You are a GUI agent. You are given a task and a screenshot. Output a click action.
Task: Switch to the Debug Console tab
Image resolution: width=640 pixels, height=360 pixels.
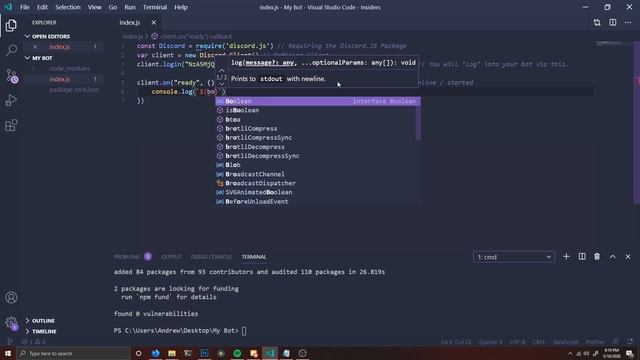point(211,257)
